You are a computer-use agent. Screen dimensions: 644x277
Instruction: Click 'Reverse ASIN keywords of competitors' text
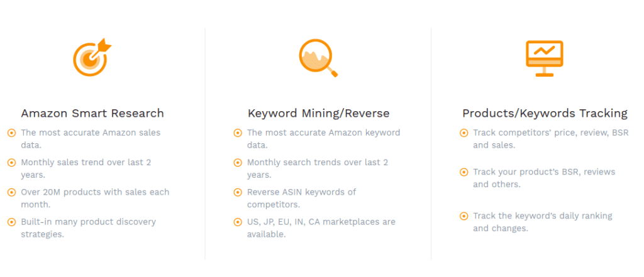click(301, 198)
